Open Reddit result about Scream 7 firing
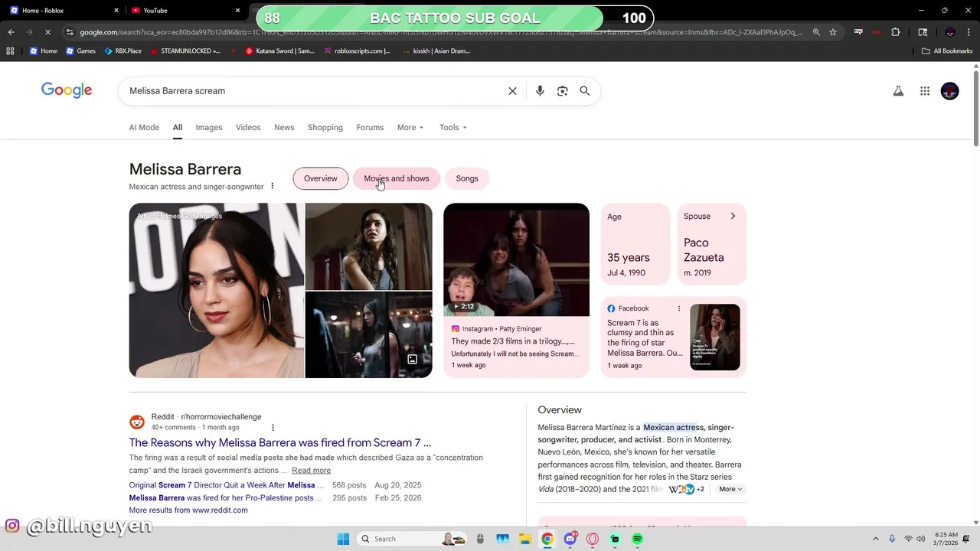This screenshot has width=980, height=551. coord(280,442)
